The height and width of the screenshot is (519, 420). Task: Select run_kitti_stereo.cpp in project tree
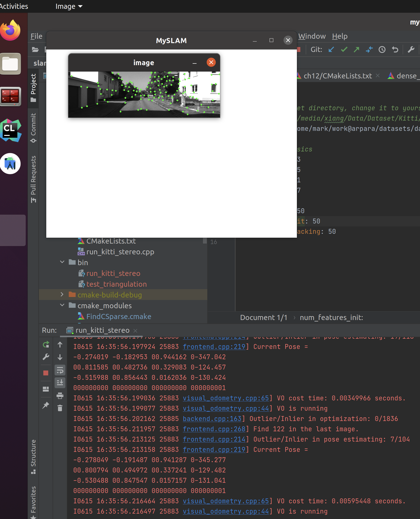120,252
